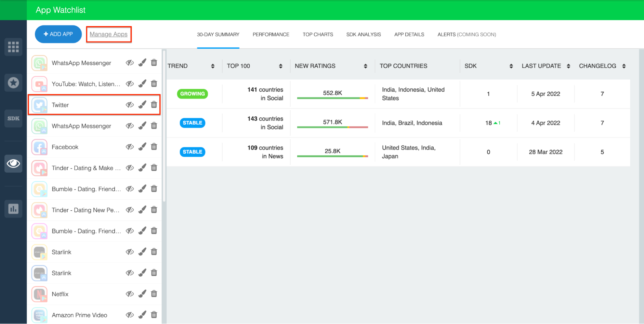This screenshot has width=644, height=324.
Task: Open the Manage Apps link
Action: [109, 34]
